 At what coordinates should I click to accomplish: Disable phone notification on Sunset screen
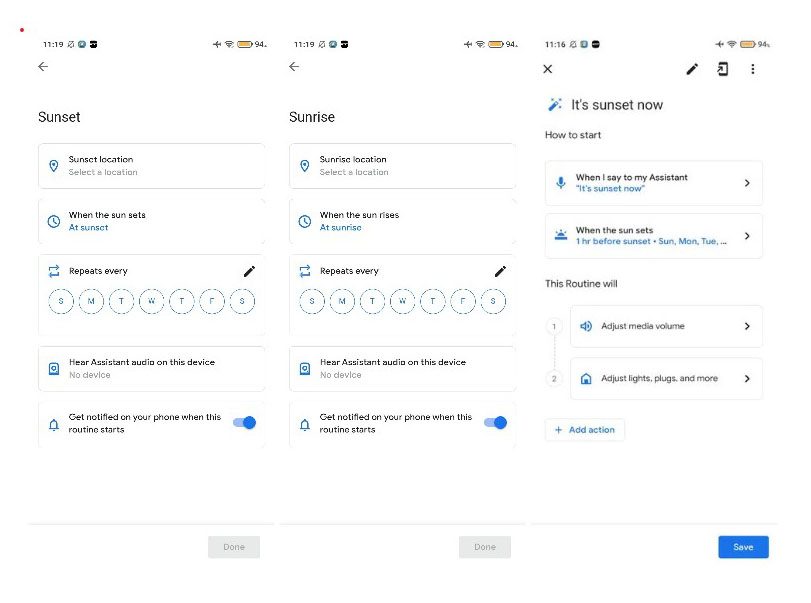pos(244,423)
